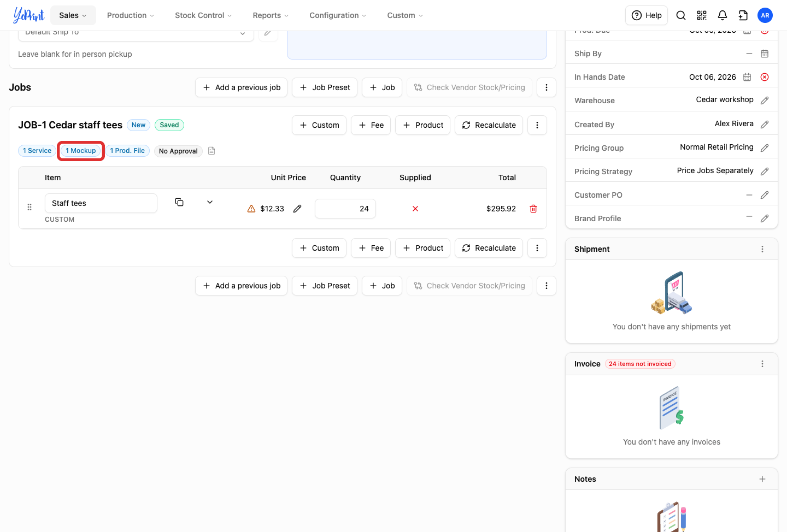Click the top Add a previous job button

[242, 87]
